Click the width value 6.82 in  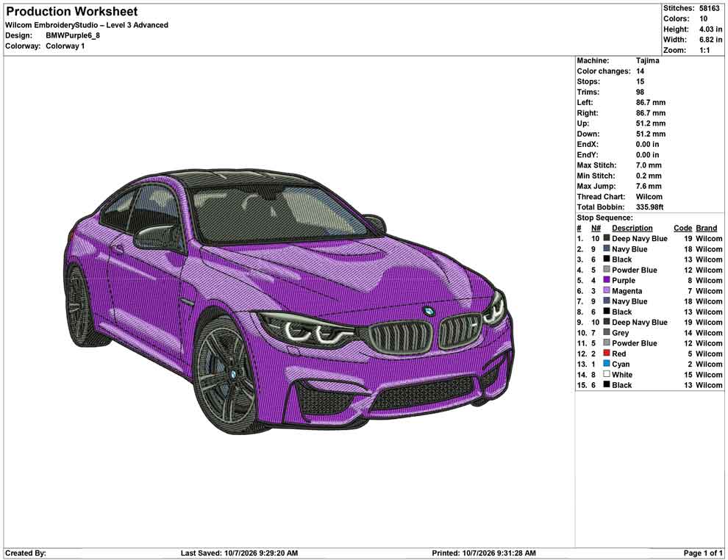[711, 40]
